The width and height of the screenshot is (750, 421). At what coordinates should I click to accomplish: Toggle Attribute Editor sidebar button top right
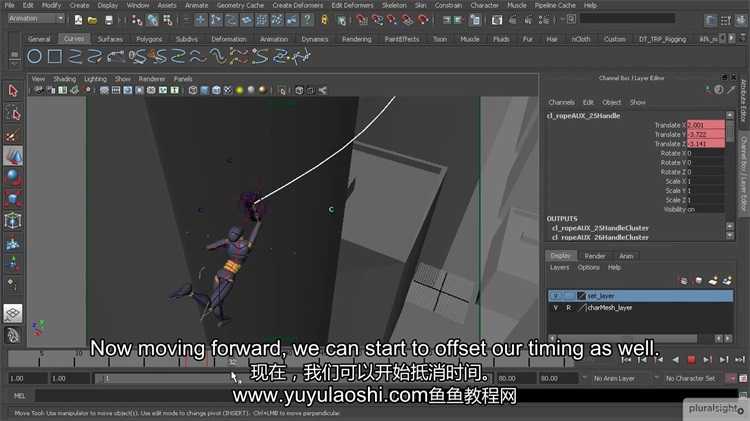click(x=711, y=20)
